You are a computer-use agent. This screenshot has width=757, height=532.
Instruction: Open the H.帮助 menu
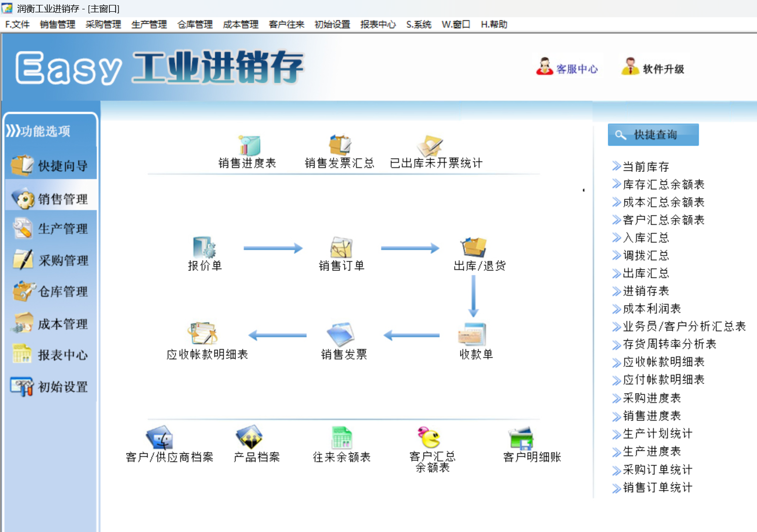[494, 25]
